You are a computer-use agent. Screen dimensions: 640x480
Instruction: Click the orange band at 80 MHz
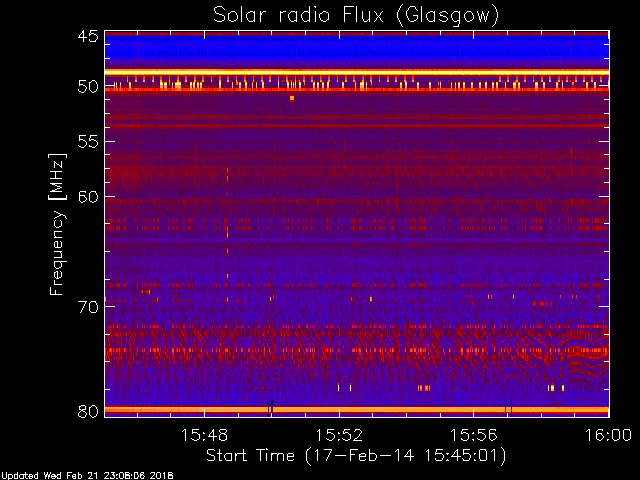click(x=357, y=410)
